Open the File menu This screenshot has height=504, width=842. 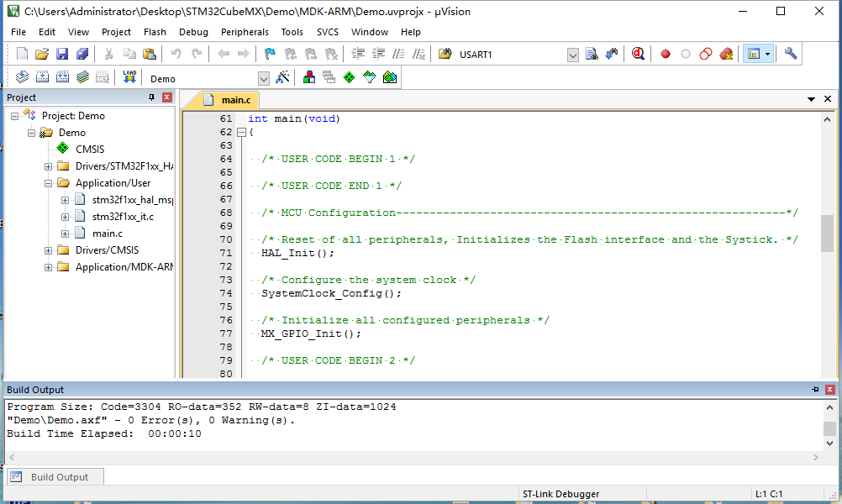coord(18,32)
